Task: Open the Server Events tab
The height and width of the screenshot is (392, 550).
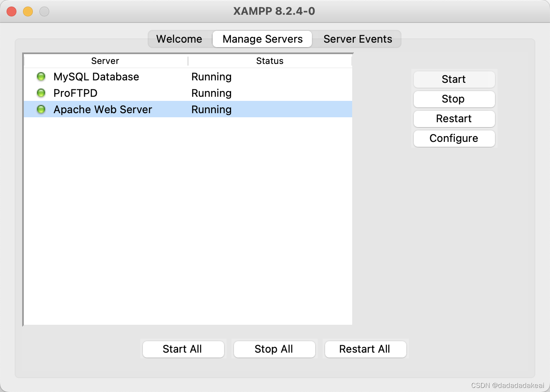Action: (x=357, y=39)
